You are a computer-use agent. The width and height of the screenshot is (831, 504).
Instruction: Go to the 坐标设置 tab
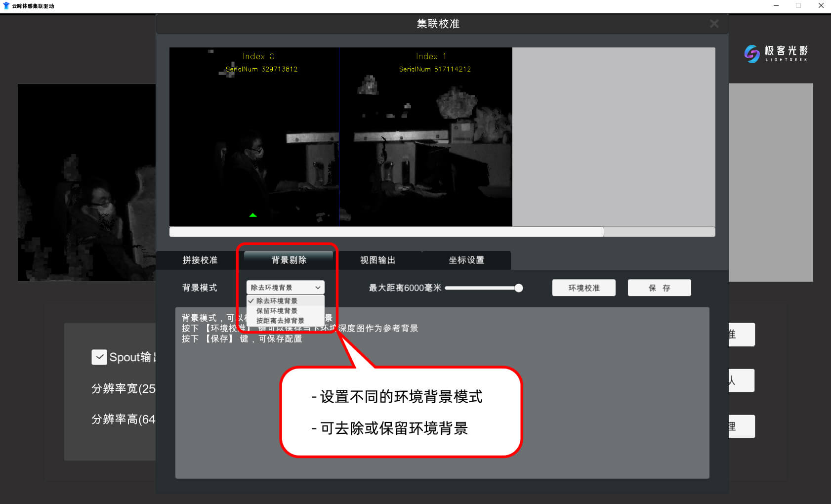466,260
